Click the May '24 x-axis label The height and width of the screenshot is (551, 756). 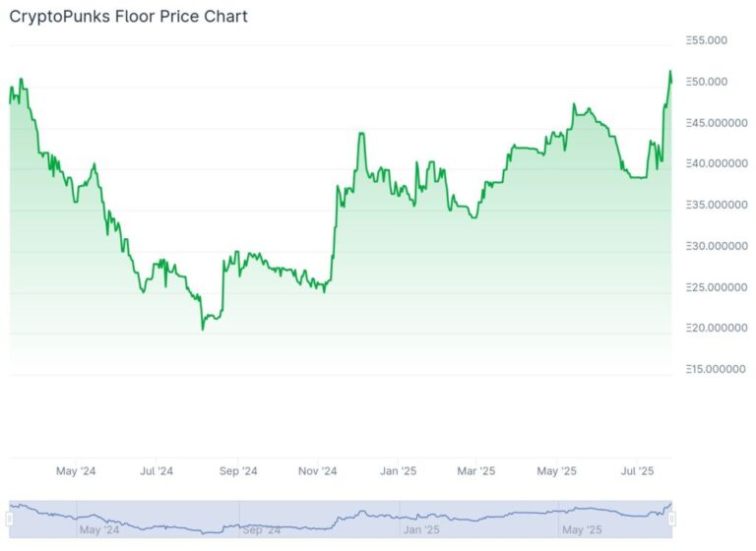point(76,471)
